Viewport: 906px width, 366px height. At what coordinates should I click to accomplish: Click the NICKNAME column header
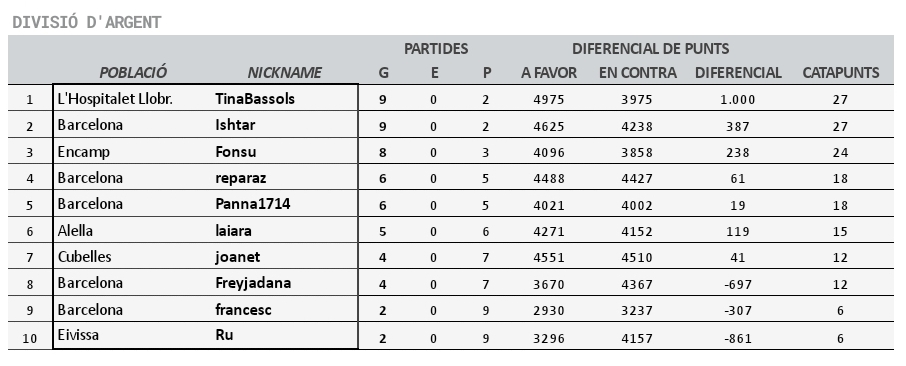(285, 72)
